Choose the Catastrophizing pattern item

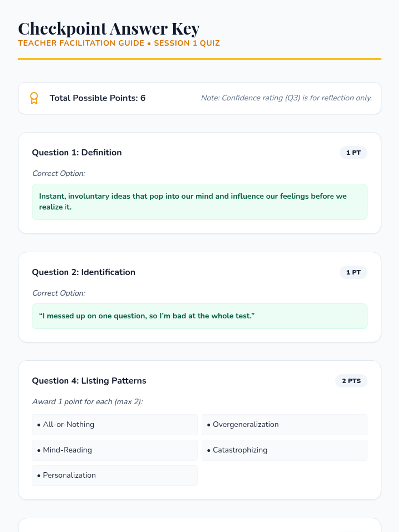pyautogui.click(x=284, y=450)
